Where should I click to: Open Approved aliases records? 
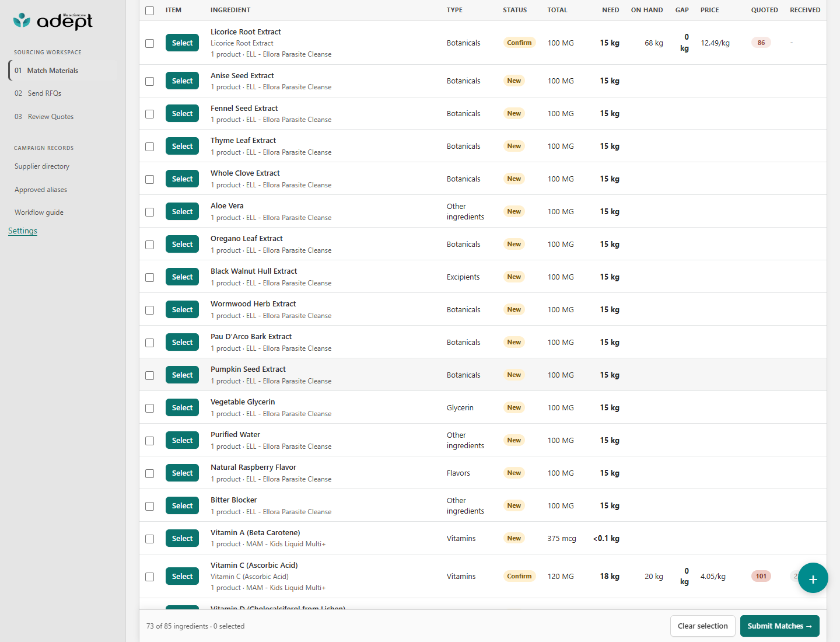click(x=41, y=190)
